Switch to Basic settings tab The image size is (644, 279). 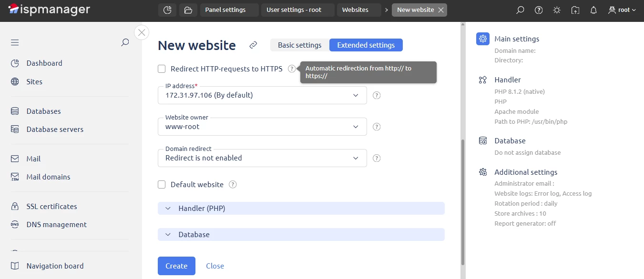(x=299, y=45)
